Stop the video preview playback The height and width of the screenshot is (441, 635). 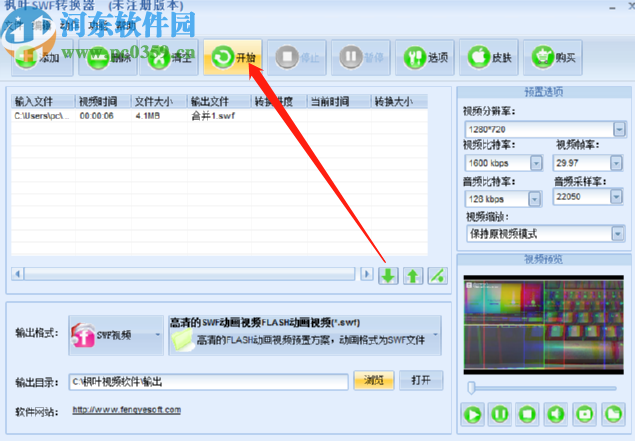[x=527, y=415]
